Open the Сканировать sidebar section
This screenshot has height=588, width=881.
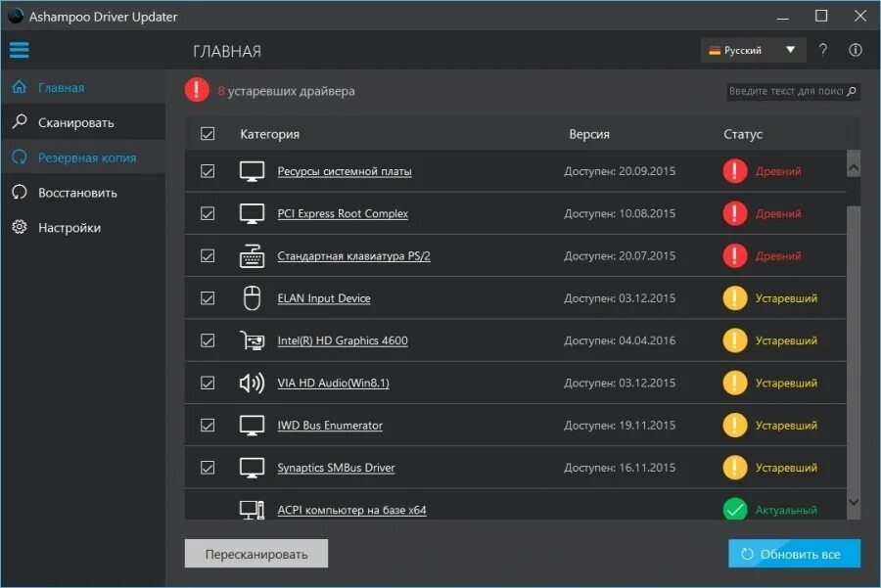[75, 122]
